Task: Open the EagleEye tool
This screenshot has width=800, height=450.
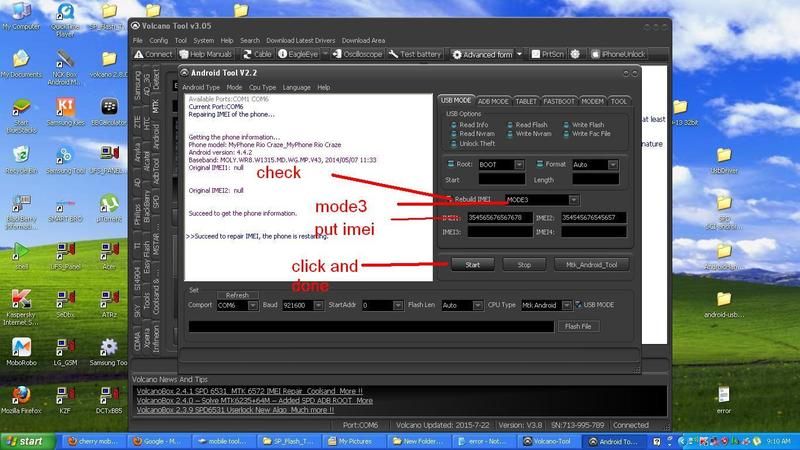Action: [x=298, y=54]
